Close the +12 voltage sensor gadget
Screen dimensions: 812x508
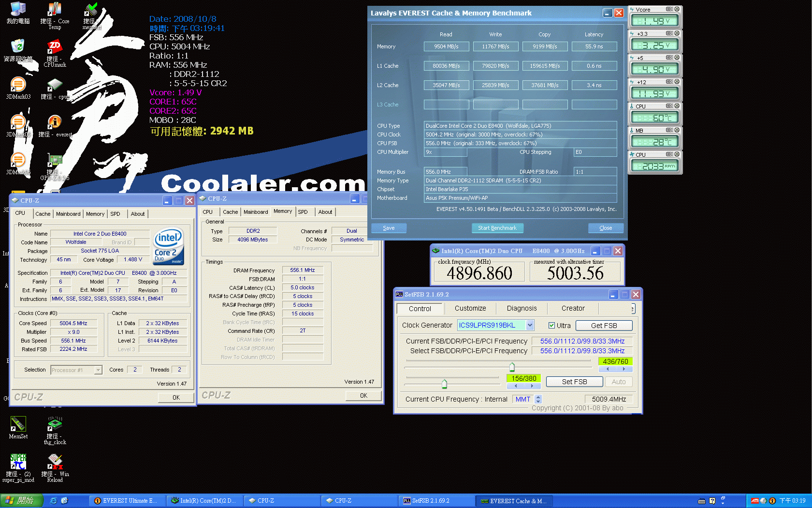pos(677,82)
